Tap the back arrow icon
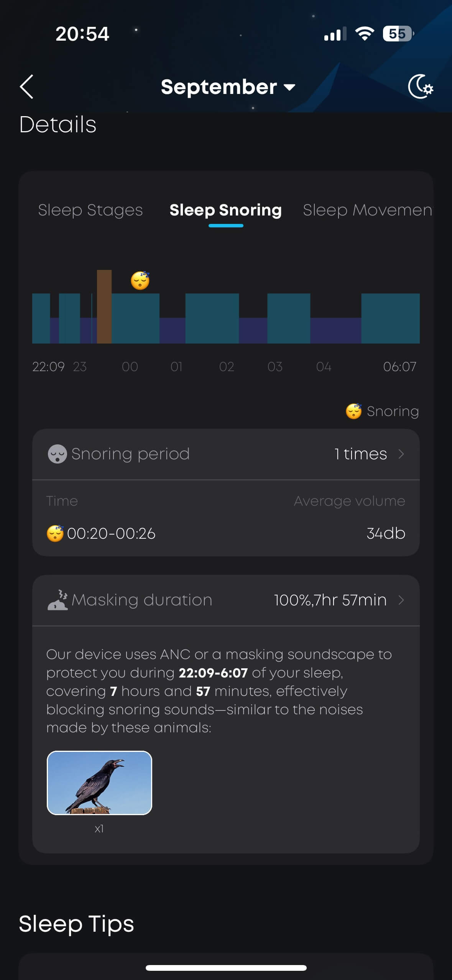This screenshot has height=980, width=452. point(26,87)
